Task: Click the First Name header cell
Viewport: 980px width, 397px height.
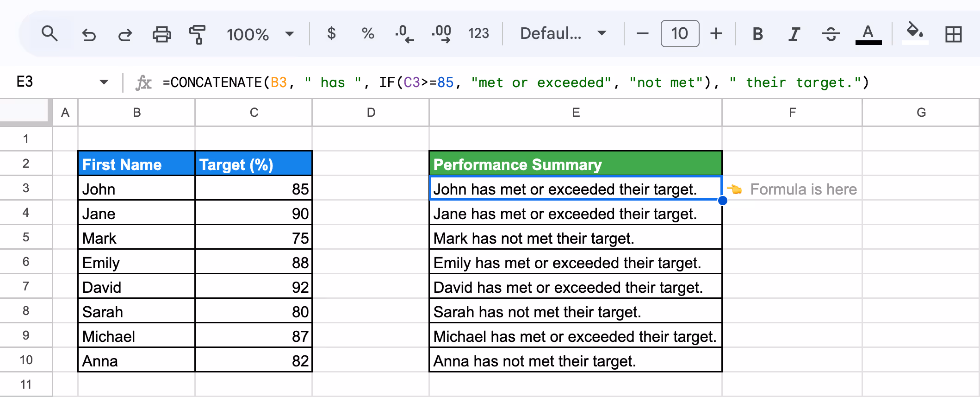Action: pos(136,164)
